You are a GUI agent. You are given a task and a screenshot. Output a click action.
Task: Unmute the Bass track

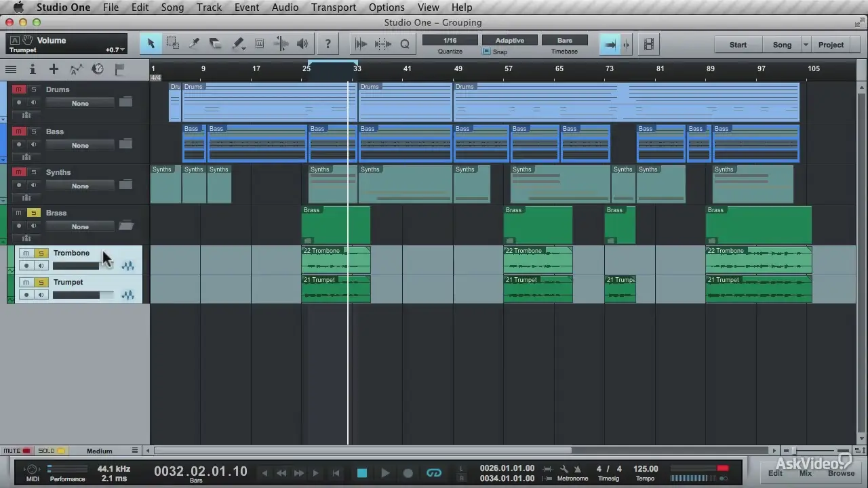[18, 131]
